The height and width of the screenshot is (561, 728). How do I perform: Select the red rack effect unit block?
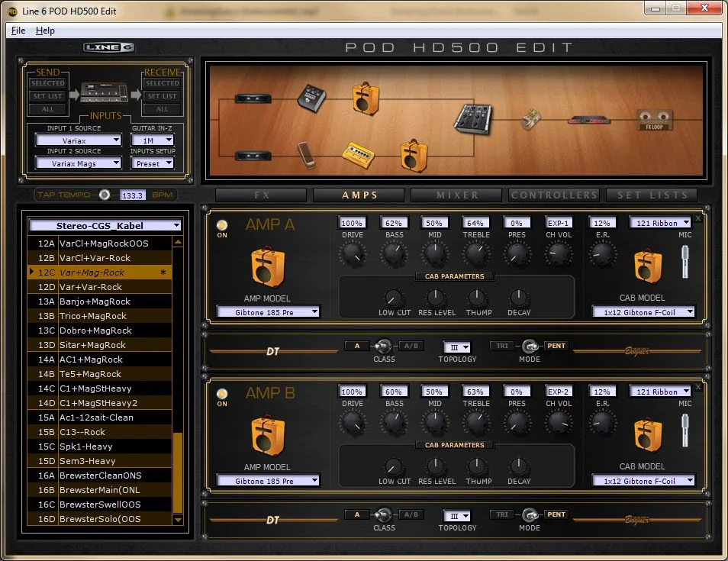tap(588, 120)
